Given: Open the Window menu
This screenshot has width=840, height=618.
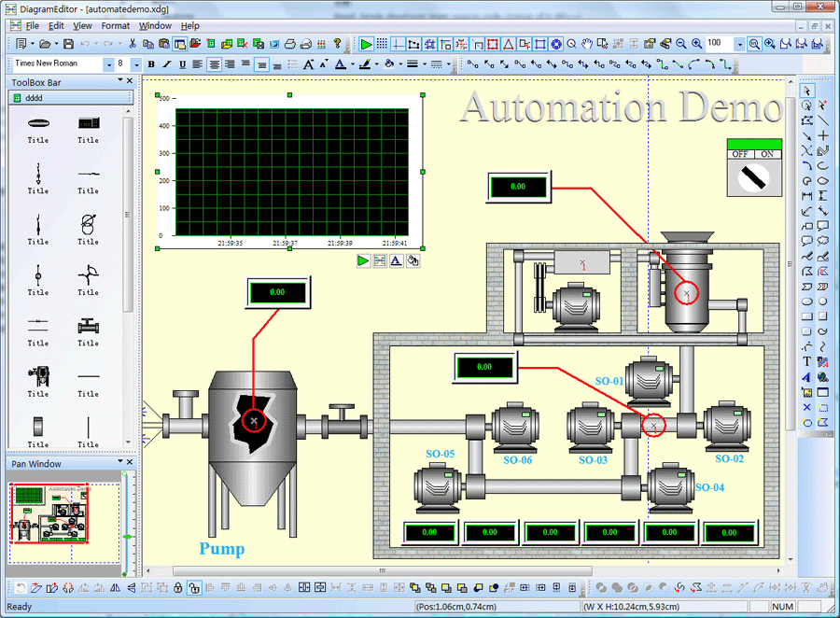Looking at the screenshot, I should click(155, 26).
